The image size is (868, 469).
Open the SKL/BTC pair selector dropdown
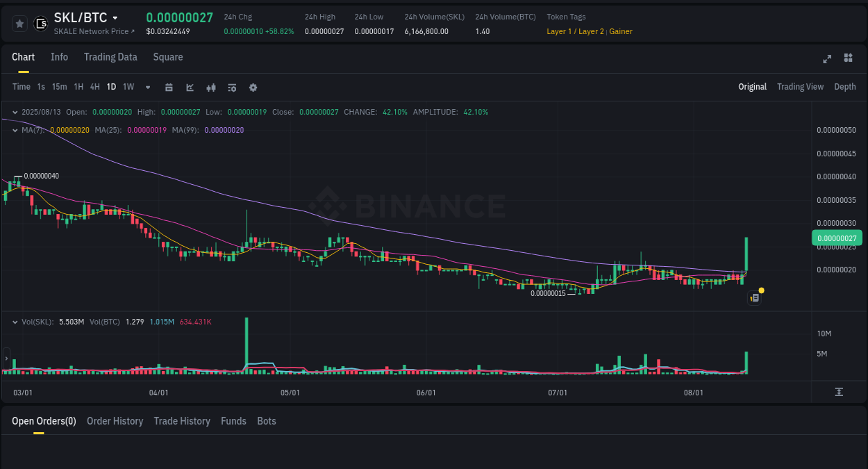pos(115,18)
